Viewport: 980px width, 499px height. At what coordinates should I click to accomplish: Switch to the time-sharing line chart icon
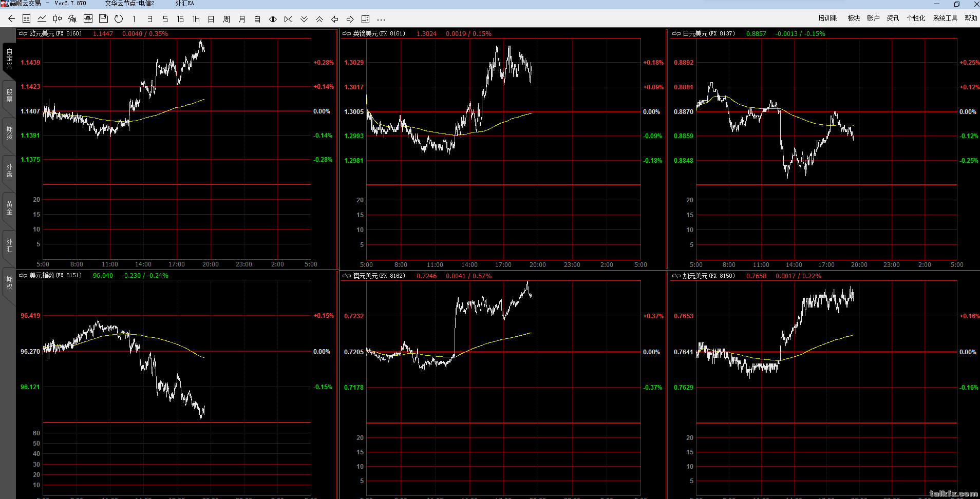point(42,19)
